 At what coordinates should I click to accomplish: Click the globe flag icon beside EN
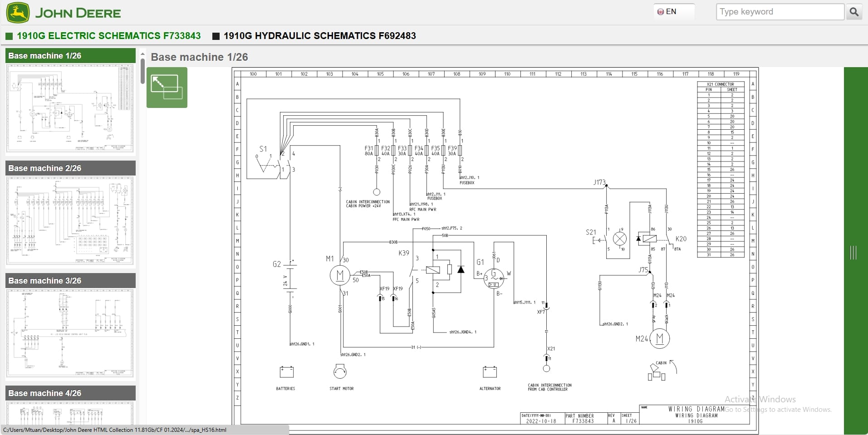[661, 12]
